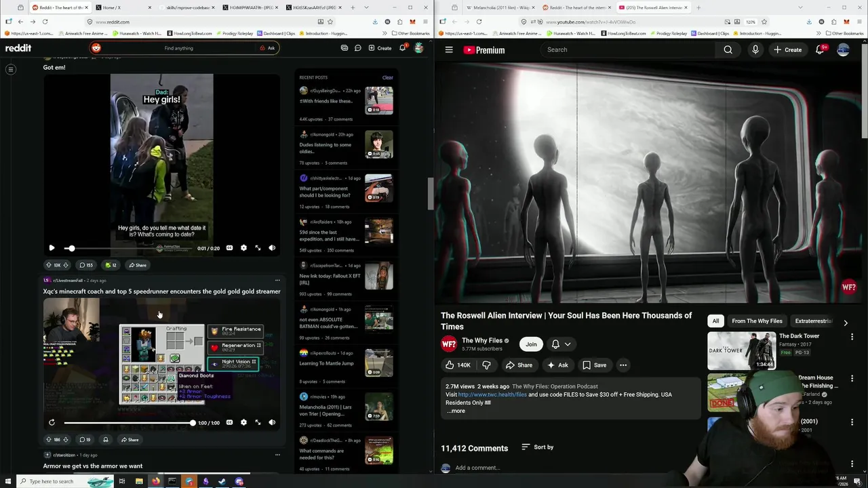Reload page in Reddit window

pyautogui.click(x=45, y=22)
